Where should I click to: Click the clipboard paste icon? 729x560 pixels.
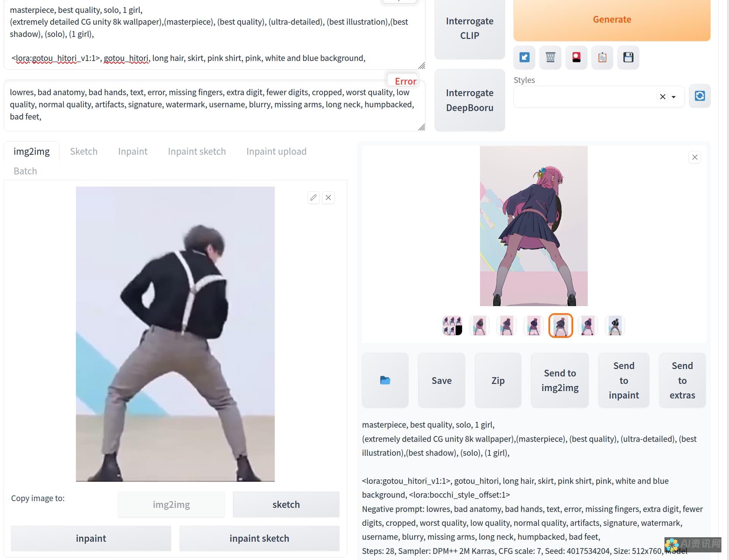pyautogui.click(x=602, y=57)
